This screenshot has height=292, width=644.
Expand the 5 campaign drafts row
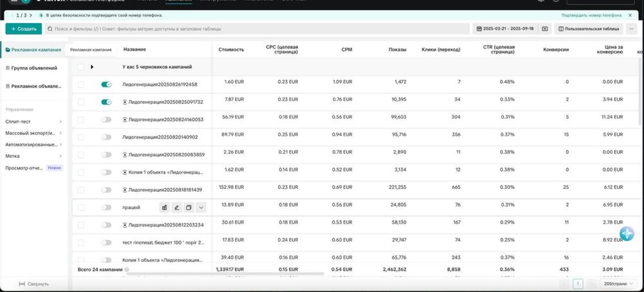tap(92, 67)
